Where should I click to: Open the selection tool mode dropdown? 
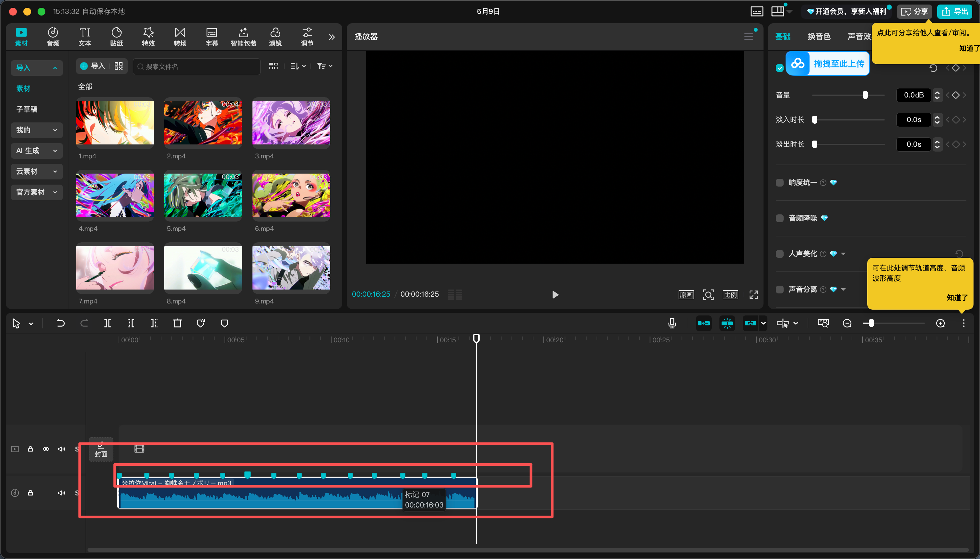31,324
